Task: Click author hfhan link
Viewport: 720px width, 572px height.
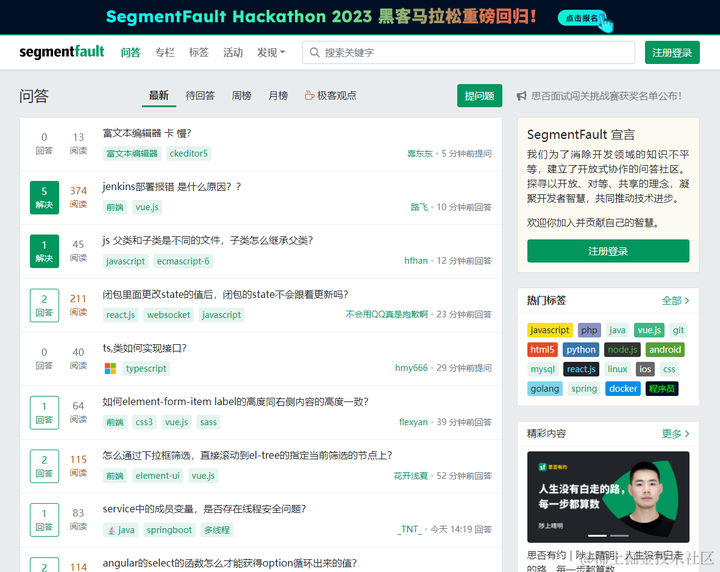Action: tap(416, 261)
